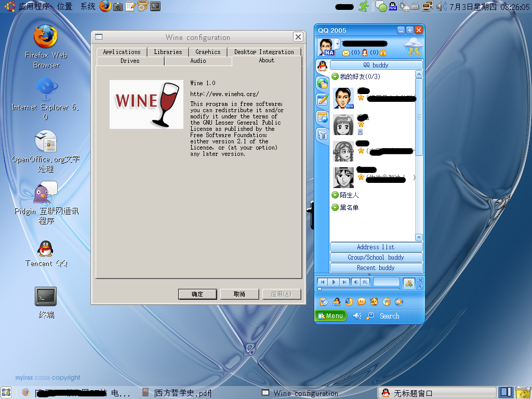Open the Wine configuration window menu
The image size is (532, 399).
pos(99,37)
